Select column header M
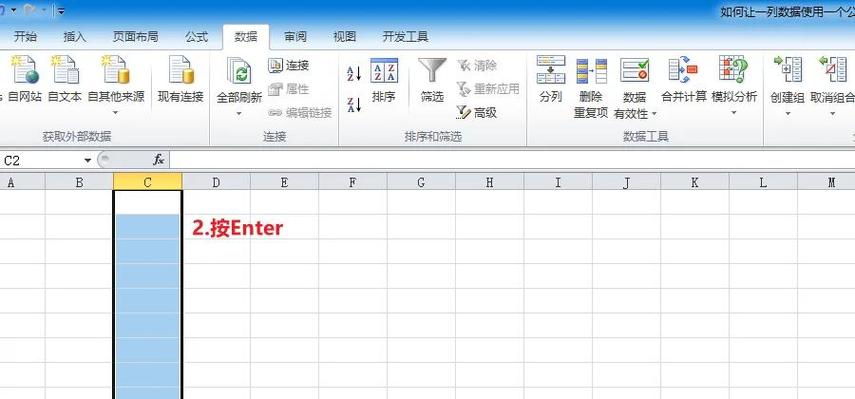The height and width of the screenshot is (399, 855). 826,182
